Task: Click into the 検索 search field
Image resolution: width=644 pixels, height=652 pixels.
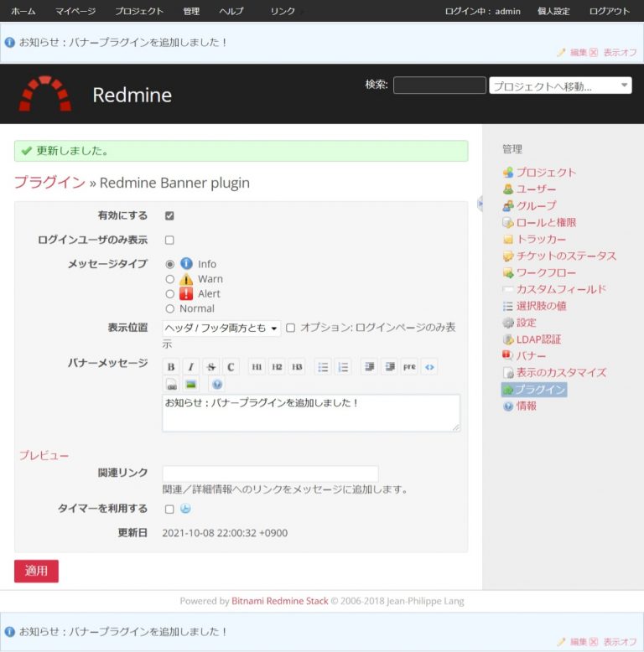Action: point(439,85)
